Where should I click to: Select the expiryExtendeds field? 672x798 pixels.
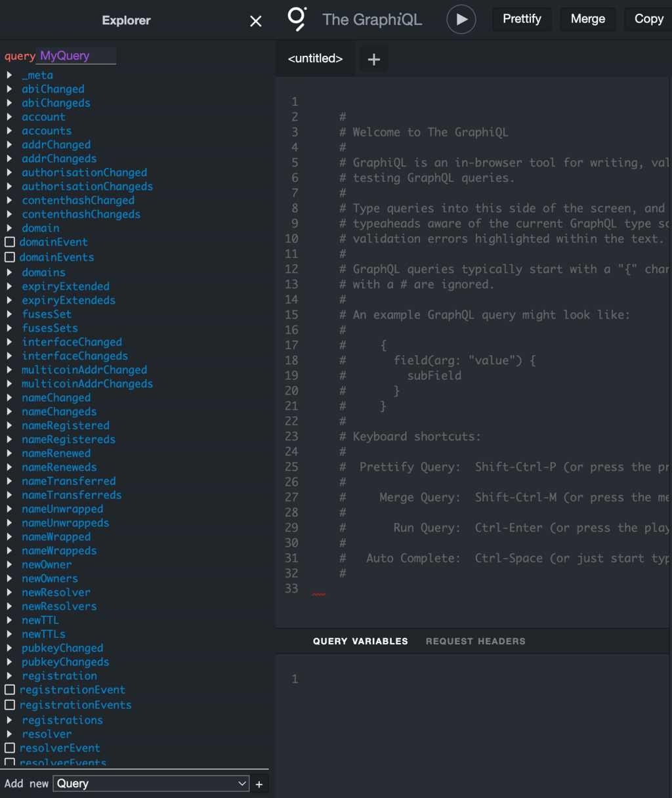coord(69,301)
